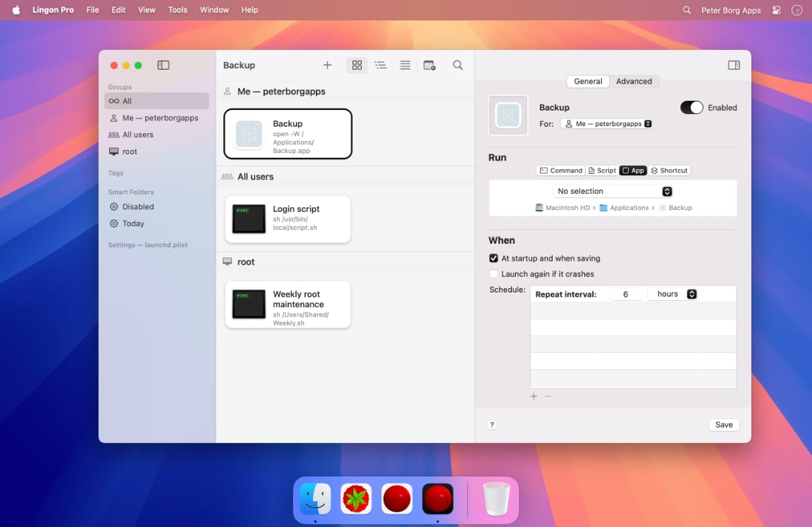This screenshot has height=527, width=812.
Task: Click the plus icon to add a job
Action: pyautogui.click(x=327, y=65)
